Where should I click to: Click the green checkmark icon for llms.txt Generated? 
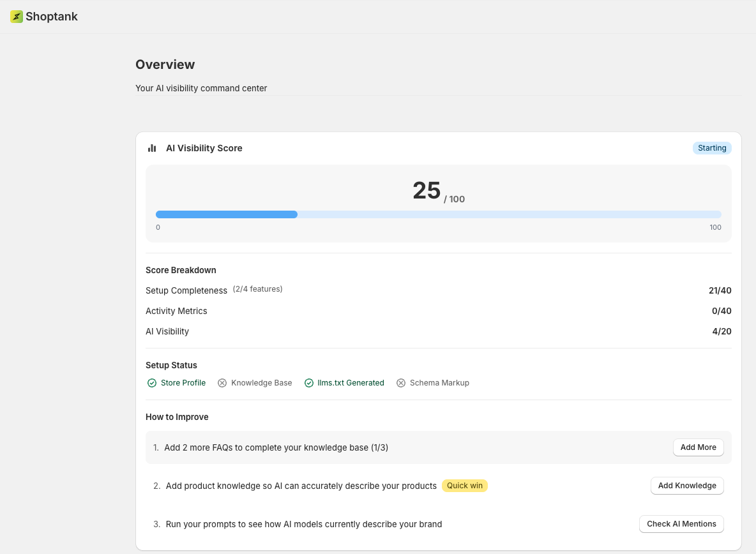point(310,383)
